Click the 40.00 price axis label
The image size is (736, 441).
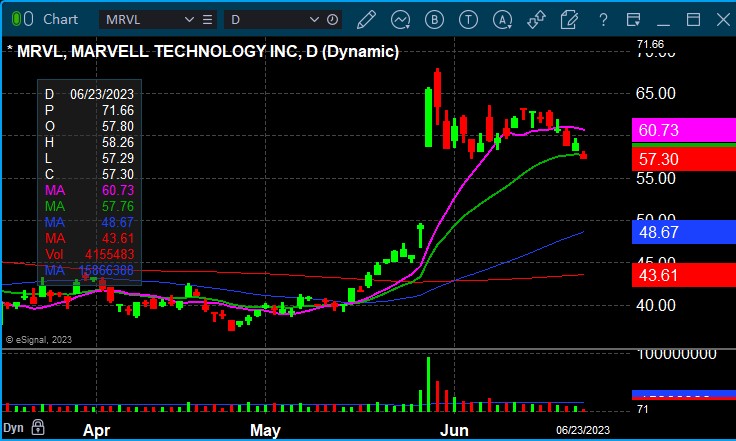tap(655, 305)
